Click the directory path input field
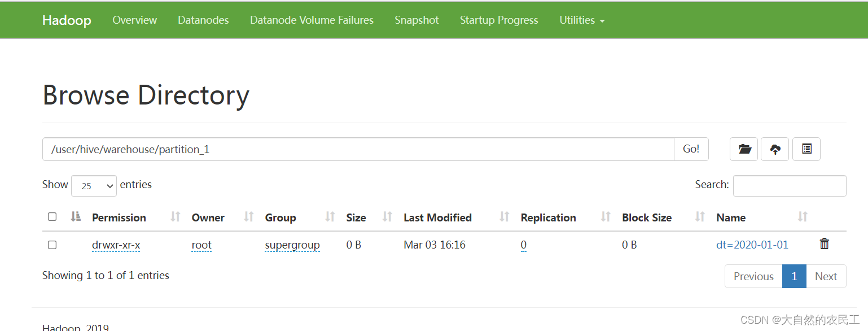The height and width of the screenshot is (331, 868). point(358,149)
